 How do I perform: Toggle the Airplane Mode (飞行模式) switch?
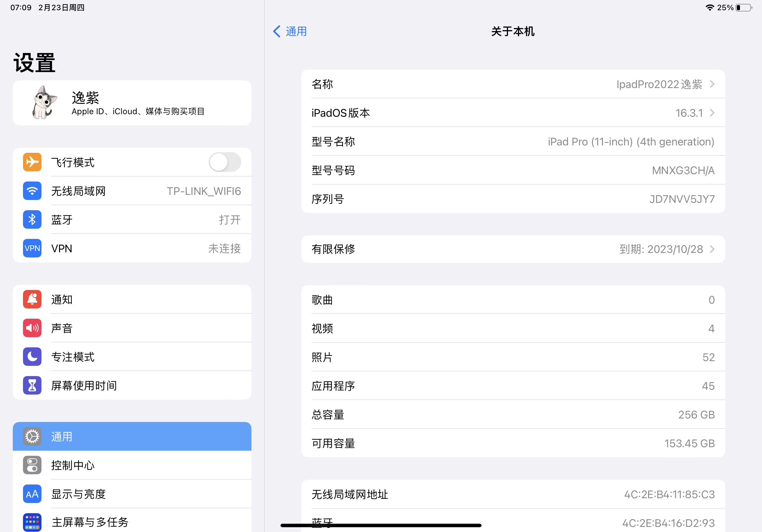tap(225, 162)
